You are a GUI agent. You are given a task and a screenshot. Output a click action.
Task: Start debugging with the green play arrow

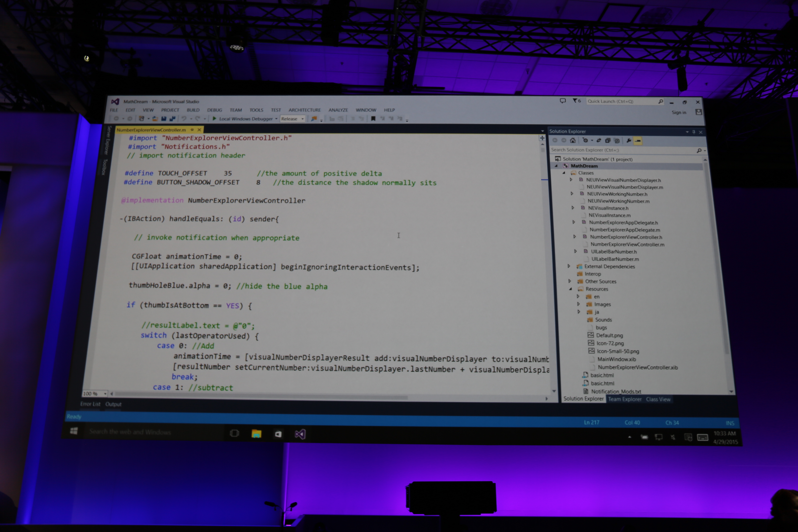click(214, 119)
